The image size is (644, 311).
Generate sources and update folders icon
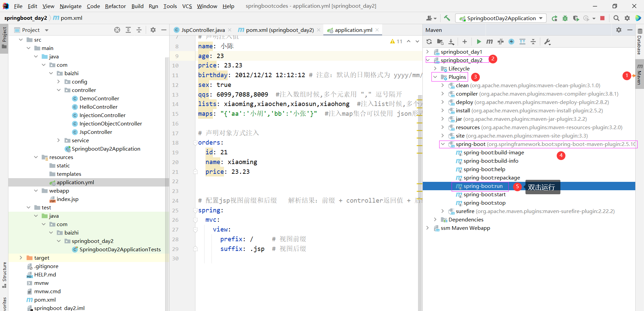(440, 42)
